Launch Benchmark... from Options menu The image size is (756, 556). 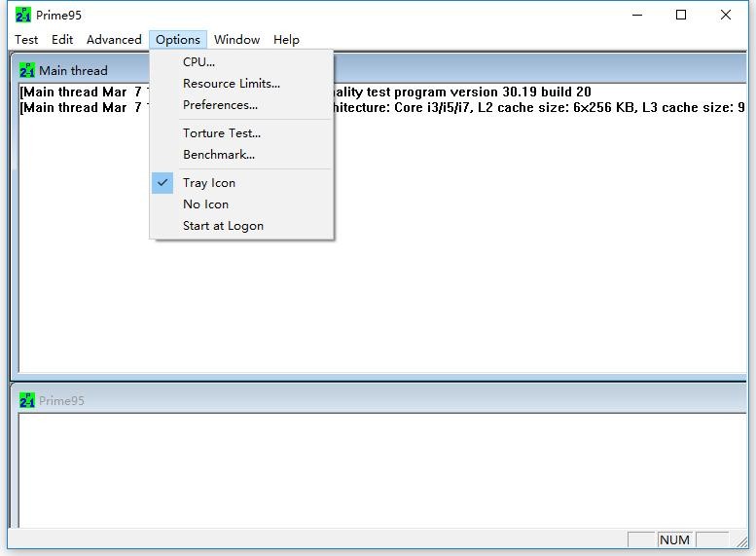pyautogui.click(x=241, y=155)
